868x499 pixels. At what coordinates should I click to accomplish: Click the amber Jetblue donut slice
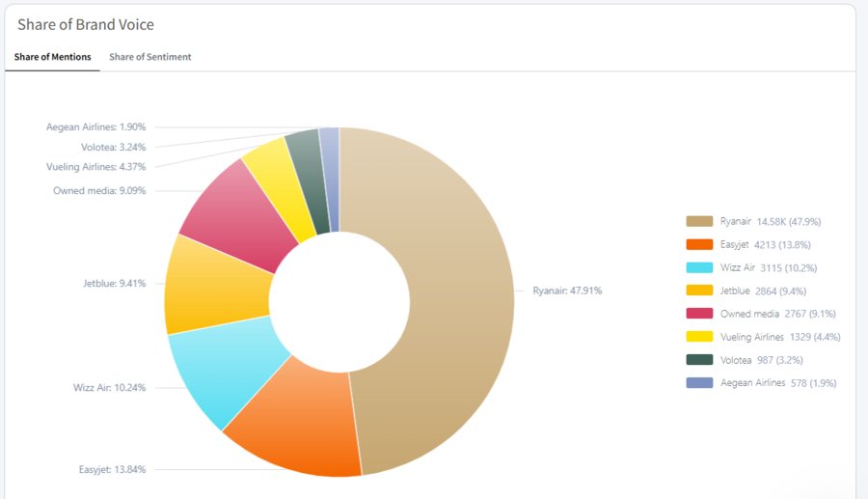[216, 288]
